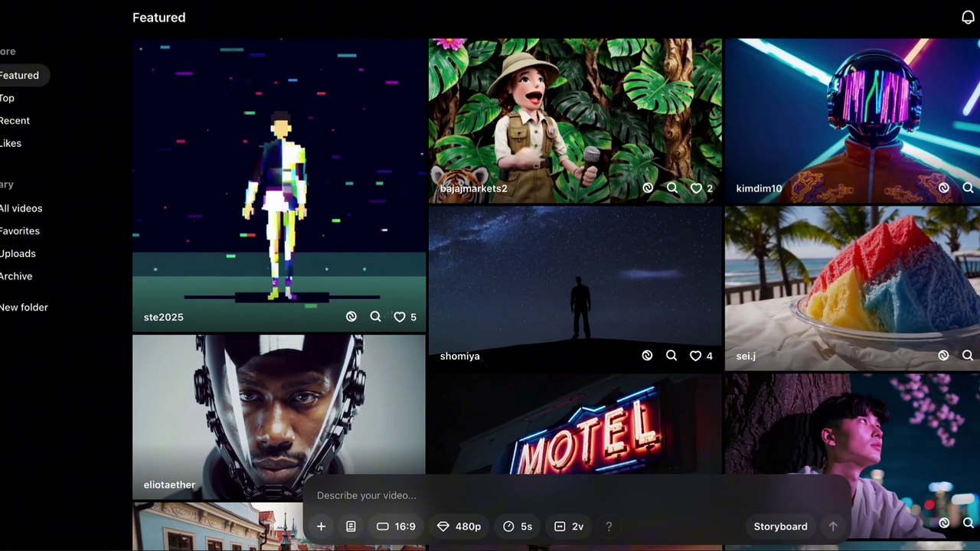
Task: Select Recent in the sidebar
Action: 15,121
